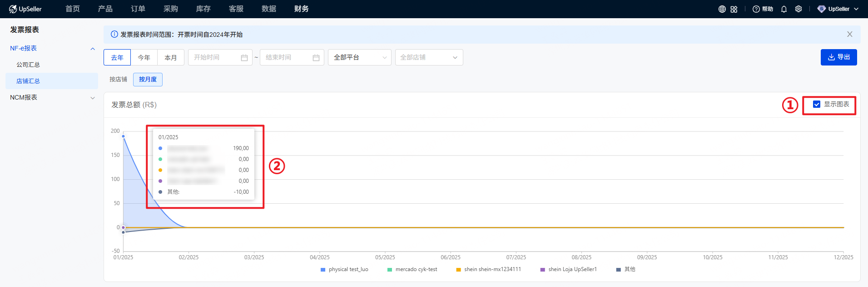The width and height of the screenshot is (868, 287).
Task: Open the 全部平台 platform dropdown
Action: pyautogui.click(x=359, y=57)
